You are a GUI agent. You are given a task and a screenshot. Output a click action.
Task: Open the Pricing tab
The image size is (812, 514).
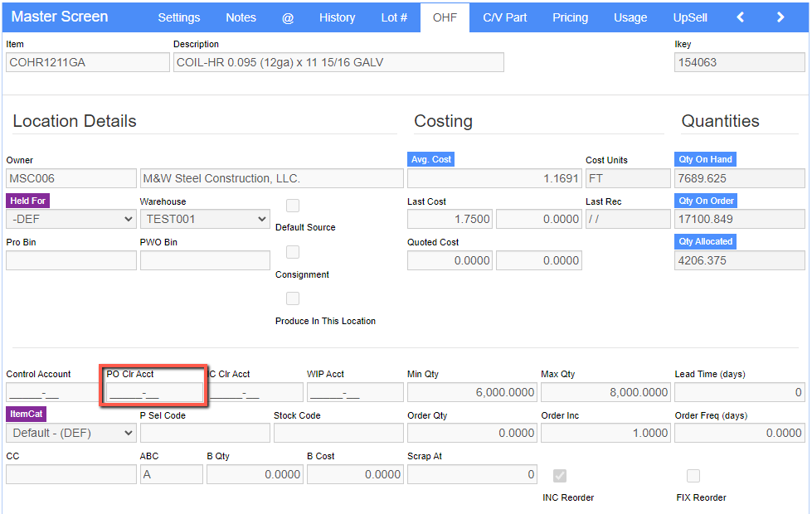(x=570, y=17)
